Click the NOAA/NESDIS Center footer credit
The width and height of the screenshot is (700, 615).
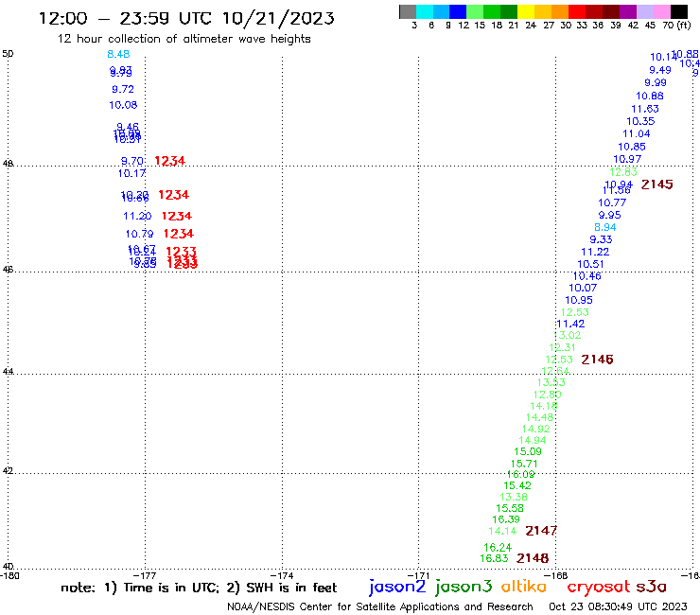[380, 606]
